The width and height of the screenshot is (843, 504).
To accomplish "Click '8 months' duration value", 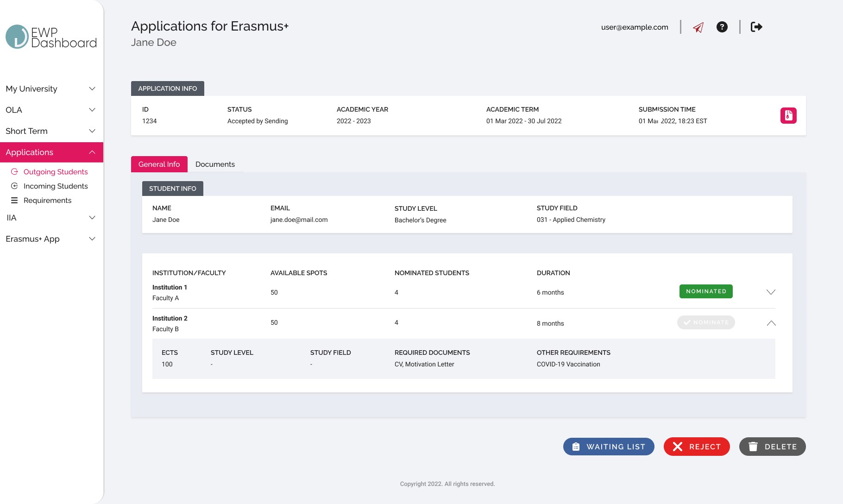I will tap(550, 323).
